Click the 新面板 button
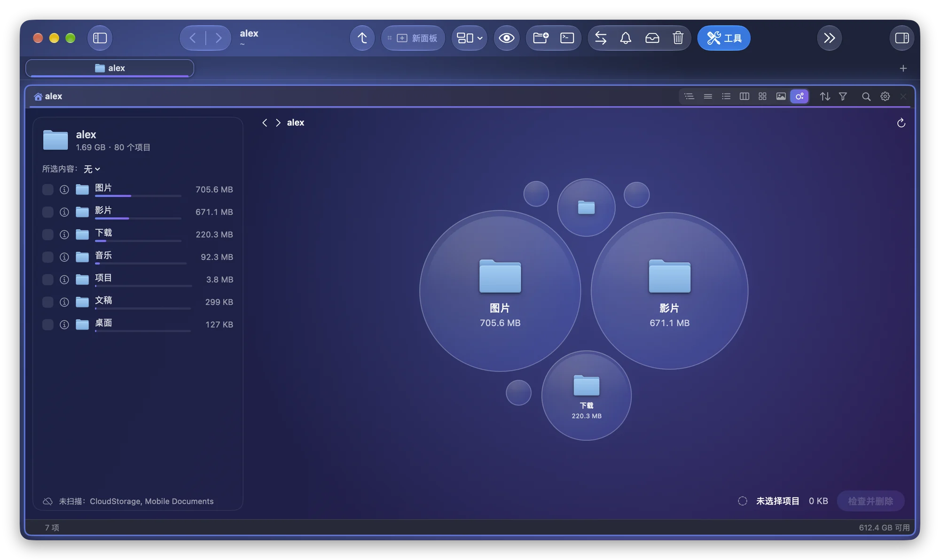Viewport: 940px width, 560px height. click(x=413, y=38)
